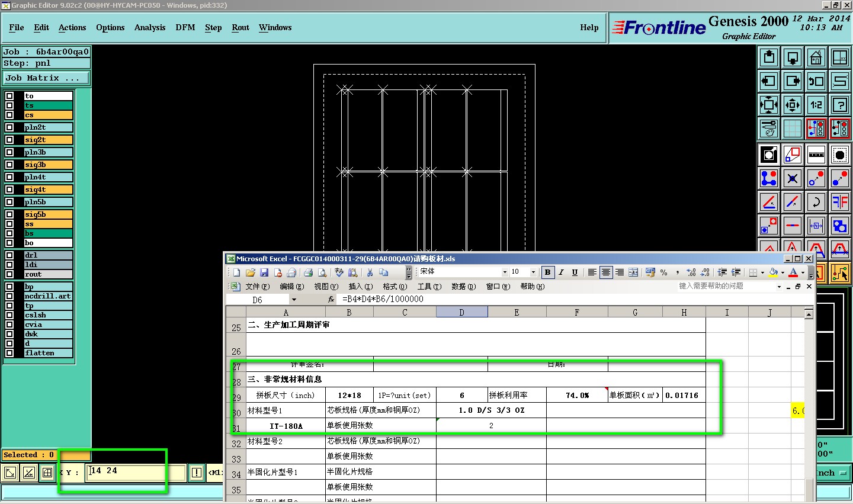Toggle Italic in Excel toolbar

click(x=561, y=272)
